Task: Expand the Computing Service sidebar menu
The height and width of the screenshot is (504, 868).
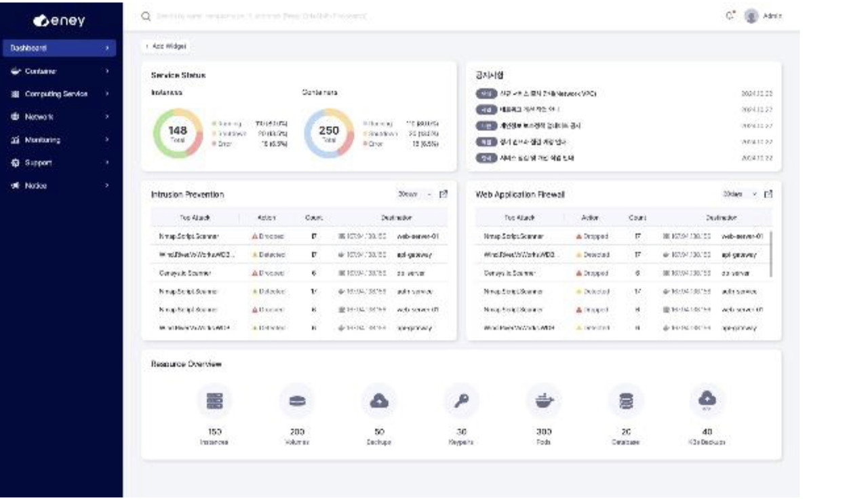Action: [x=58, y=94]
